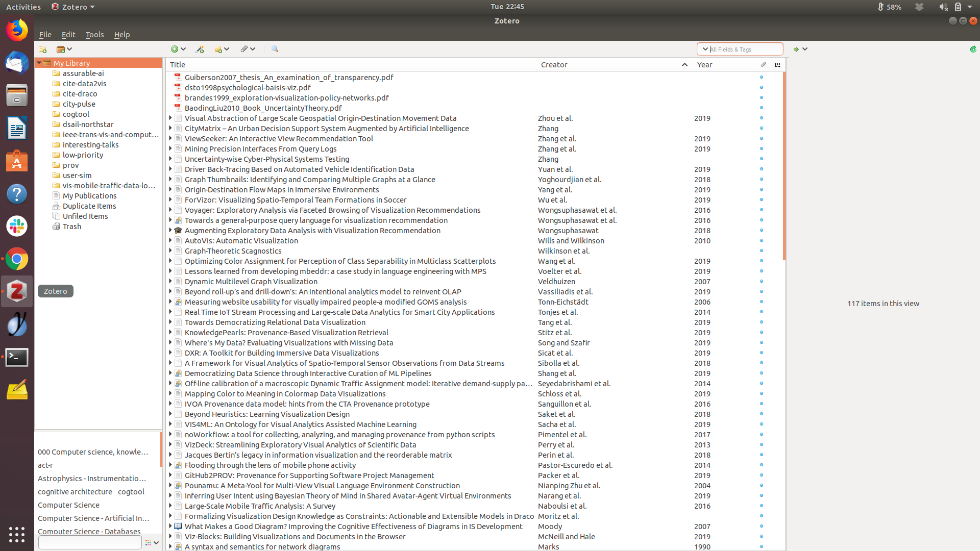The height and width of the screenshot is (551, 980).
Task: Open the New Library dropdown button
Action: tap(64, 49)
